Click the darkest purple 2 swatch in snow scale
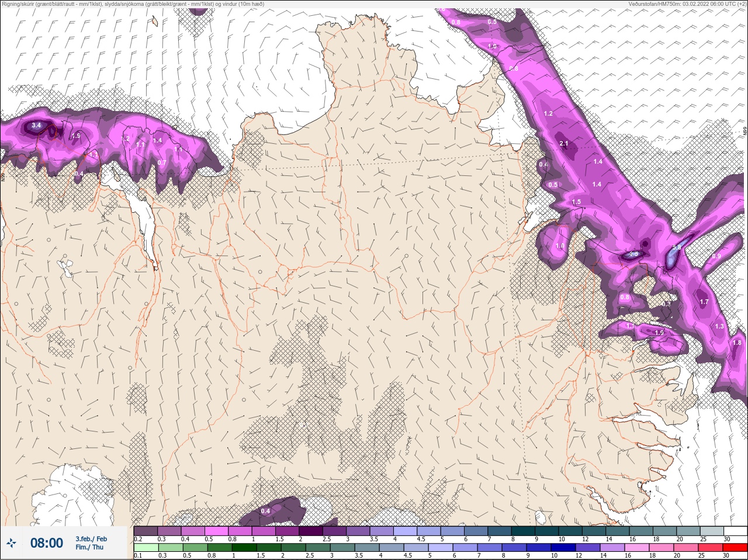 tap(311, 531)
